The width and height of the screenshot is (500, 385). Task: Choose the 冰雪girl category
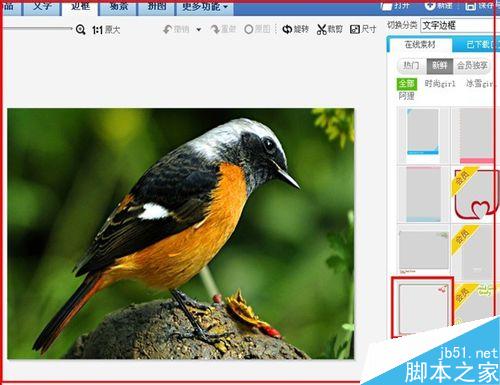click(480, 84)
